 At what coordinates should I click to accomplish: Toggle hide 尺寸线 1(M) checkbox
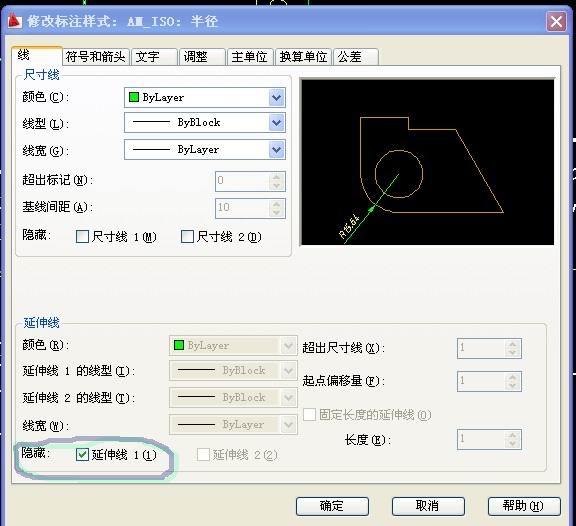82,237
